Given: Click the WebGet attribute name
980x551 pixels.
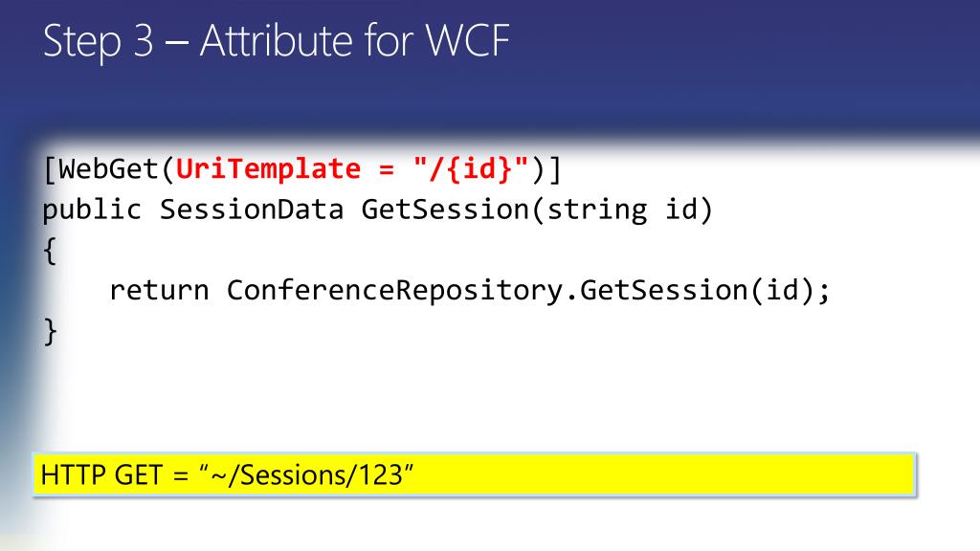Looking at the screenshot, I should [108, 168].
